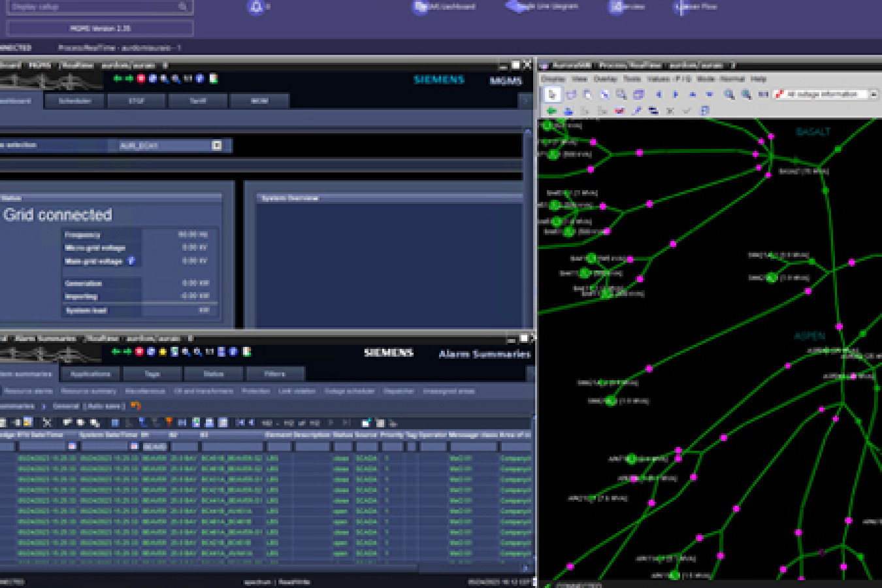Click the blue help icon in MGMS window toolbar
The height and width of the screenshot is (588, 882).
(x=200, y=78)
